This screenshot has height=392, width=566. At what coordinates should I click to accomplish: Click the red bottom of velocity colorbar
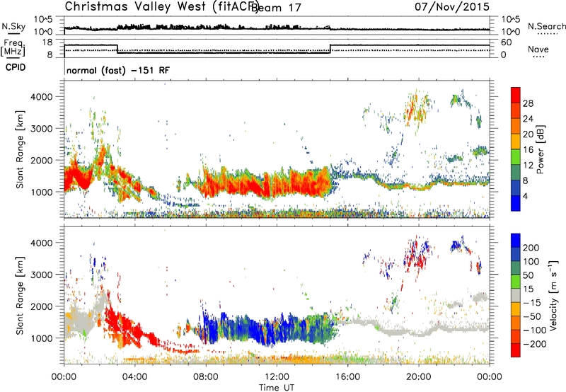click(516, 350)
